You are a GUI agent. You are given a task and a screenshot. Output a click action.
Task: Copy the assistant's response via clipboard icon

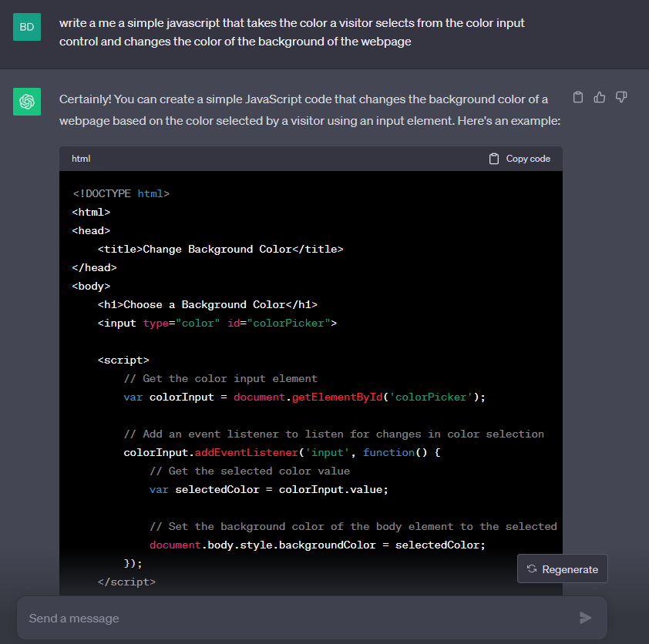click(x=578, y=97)
